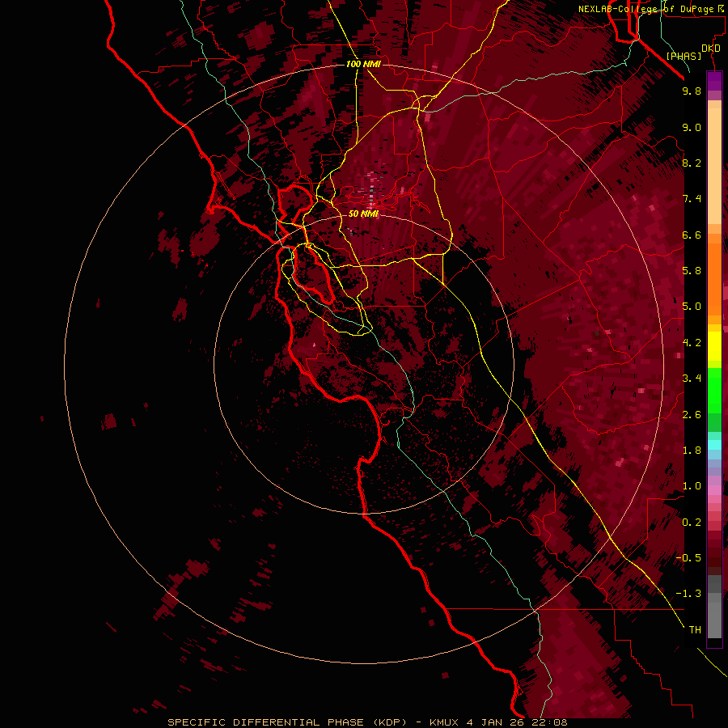Click the 50 NMI range ring label

coord(363,214)
